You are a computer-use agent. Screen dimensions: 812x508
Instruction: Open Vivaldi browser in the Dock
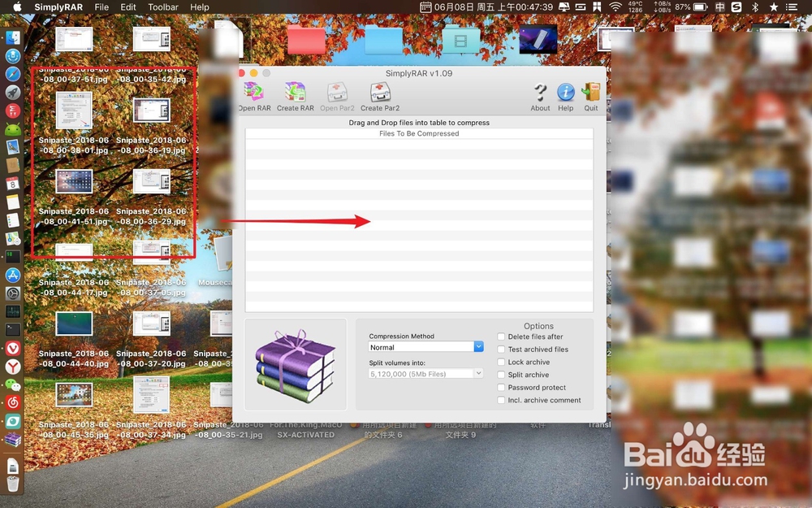click(x=13, y=349)
